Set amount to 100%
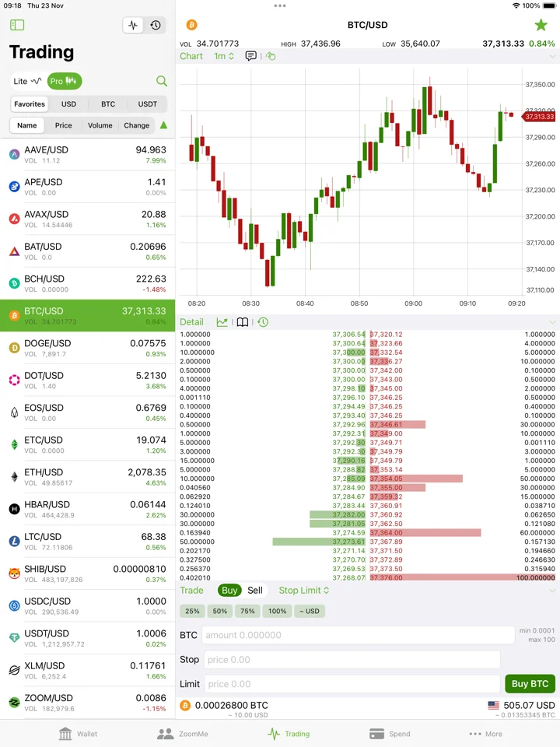Screen dimensions: 560x747 pos(277,612)
